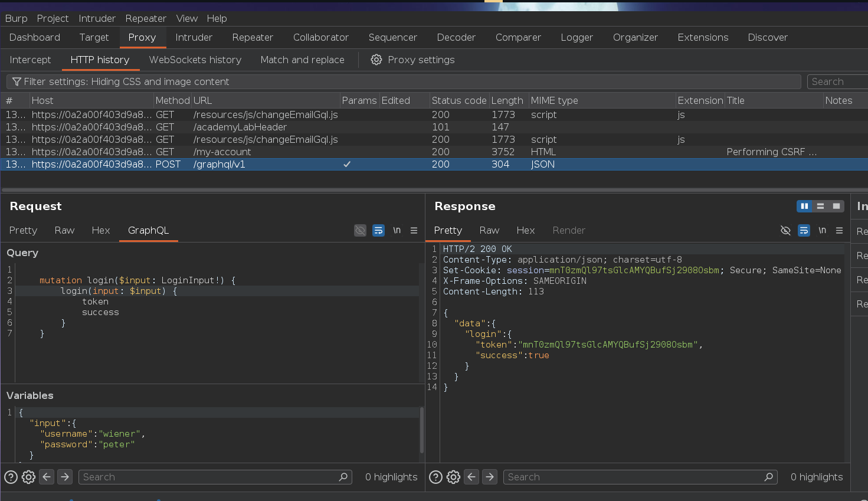Click the filter funnel icon
868x501 pixels.
point(17,81)
